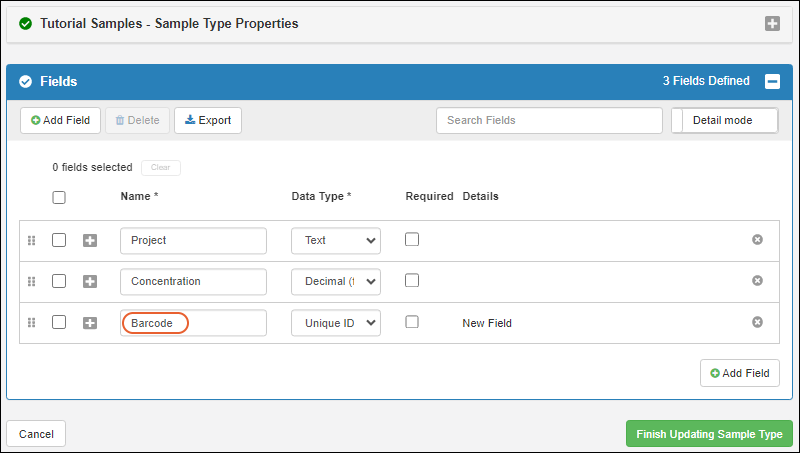Screen dimensions: 800x453
Task: Click Finish Updating Sample Type
Action: 708,434
